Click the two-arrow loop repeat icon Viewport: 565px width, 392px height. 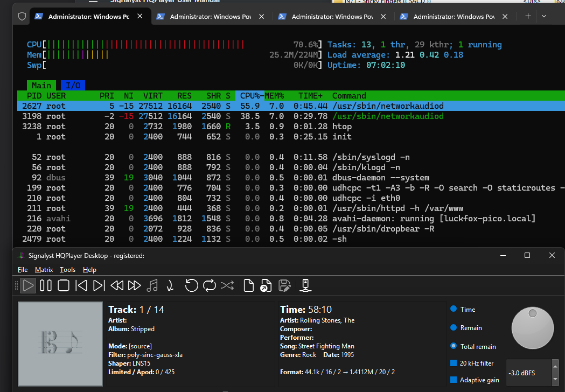(x=210, y=286)
